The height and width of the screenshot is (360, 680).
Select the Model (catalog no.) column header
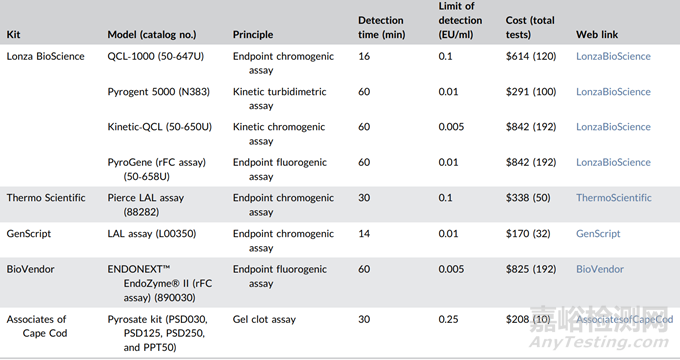(x=152, y=35)
